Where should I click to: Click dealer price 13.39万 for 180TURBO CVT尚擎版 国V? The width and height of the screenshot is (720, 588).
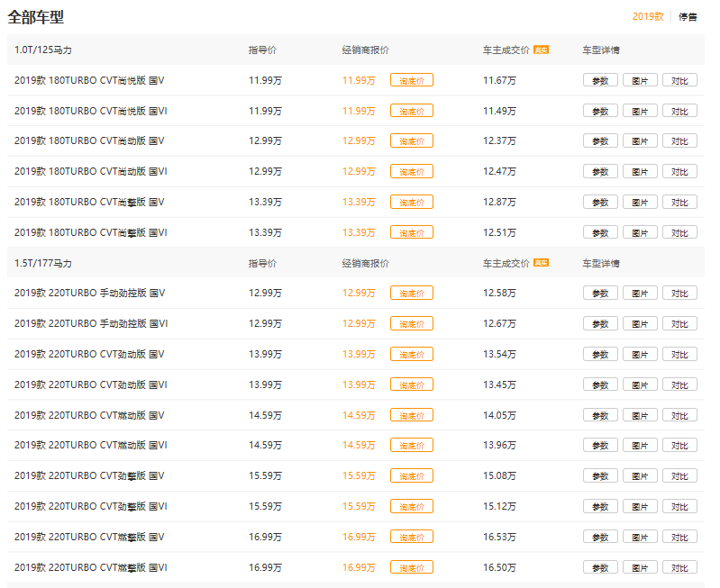coord(359,202)
